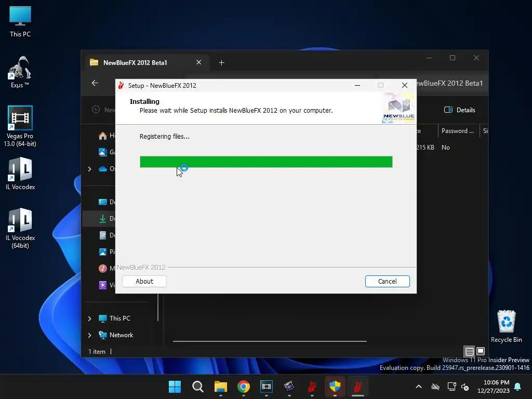532x399 pixels.
Task: Click the "No" password cell
Action: tap(445, 147)
